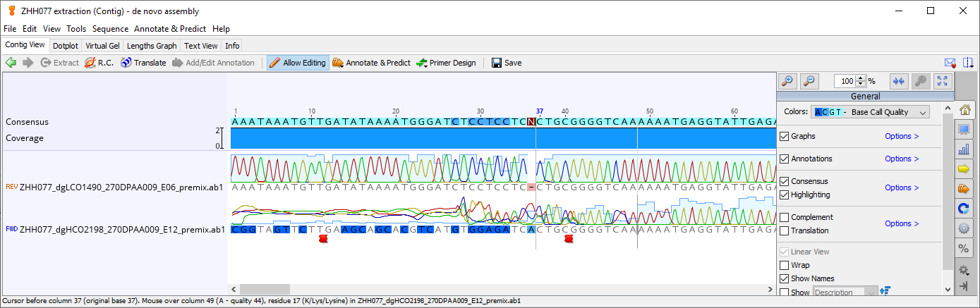The width and height of the screenshot is (980, 308).
Task: Open the Edit menu
Action: (30, 29)
